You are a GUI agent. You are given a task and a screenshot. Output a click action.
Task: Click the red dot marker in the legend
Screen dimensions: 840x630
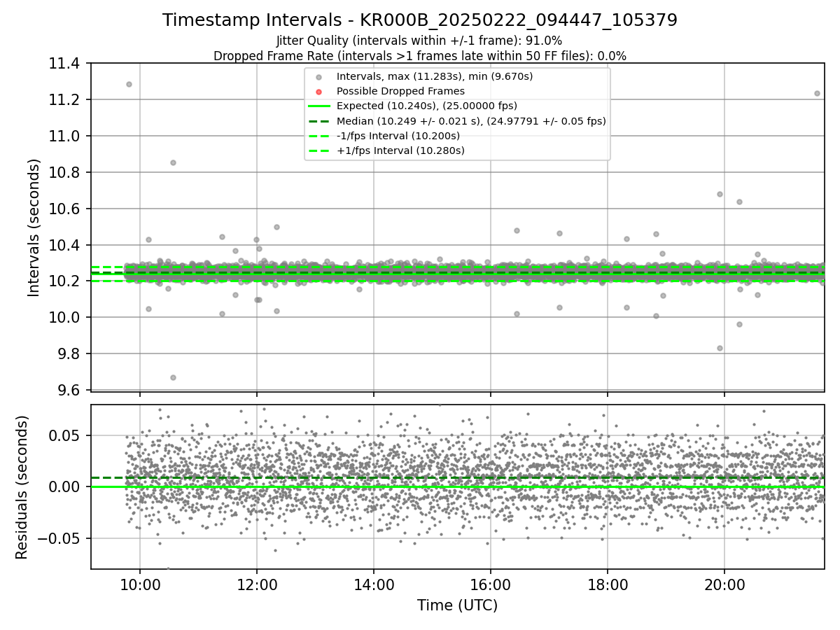tap(319, 92)
